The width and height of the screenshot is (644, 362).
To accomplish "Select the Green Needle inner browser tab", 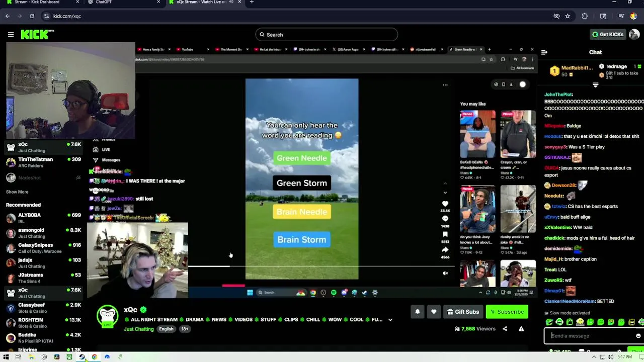I will coord(466,49).
